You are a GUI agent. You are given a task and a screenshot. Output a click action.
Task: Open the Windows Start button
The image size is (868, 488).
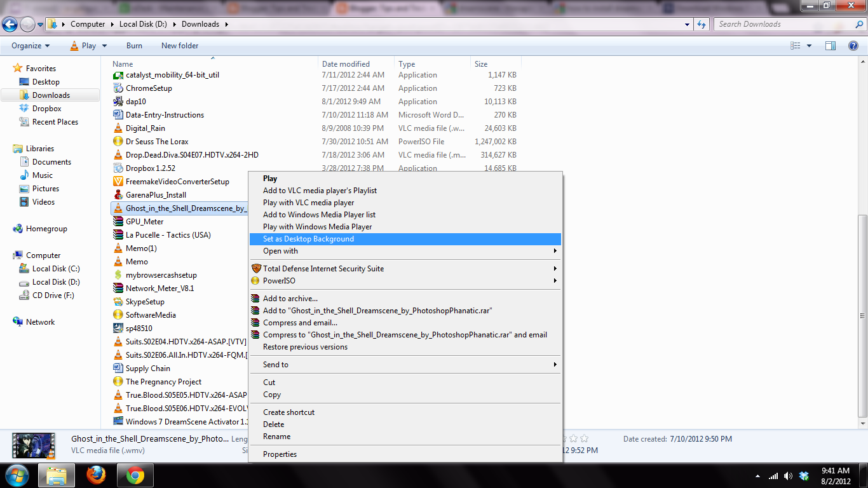[x=17, y=475]
